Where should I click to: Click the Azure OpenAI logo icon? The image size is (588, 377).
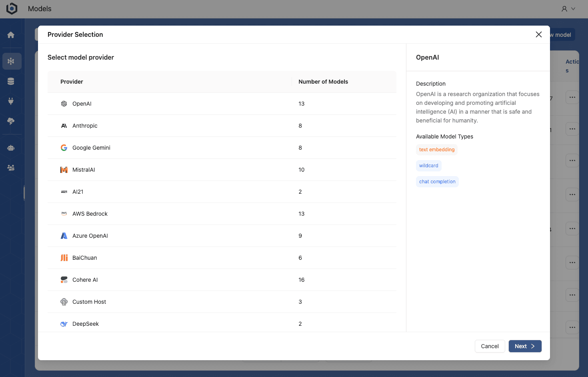pos(64,236)
